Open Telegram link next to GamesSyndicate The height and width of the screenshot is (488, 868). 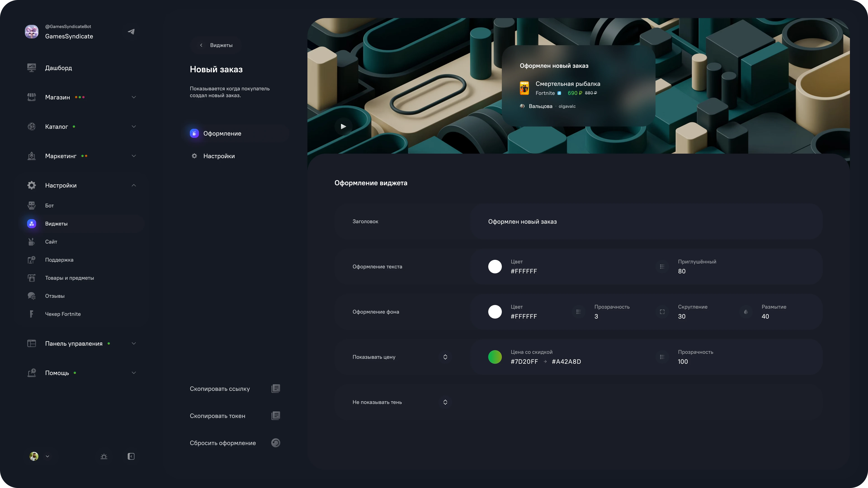[131, 31]
